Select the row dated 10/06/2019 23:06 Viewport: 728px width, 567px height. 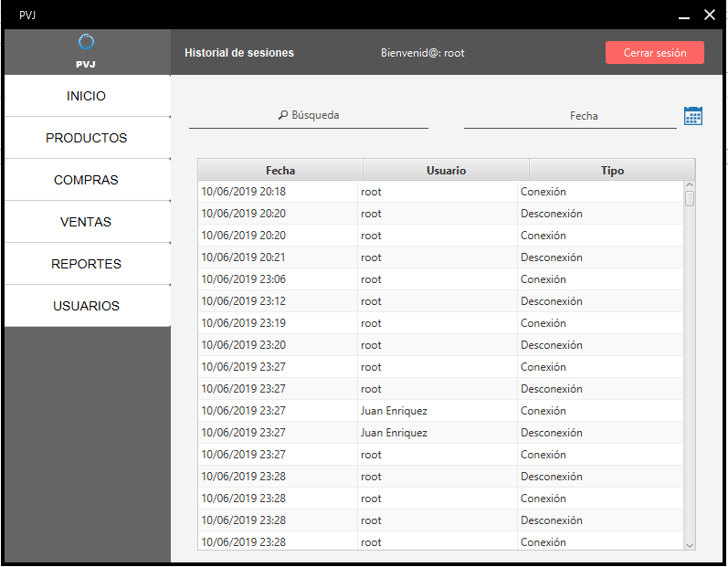click(x=440, y=279)
